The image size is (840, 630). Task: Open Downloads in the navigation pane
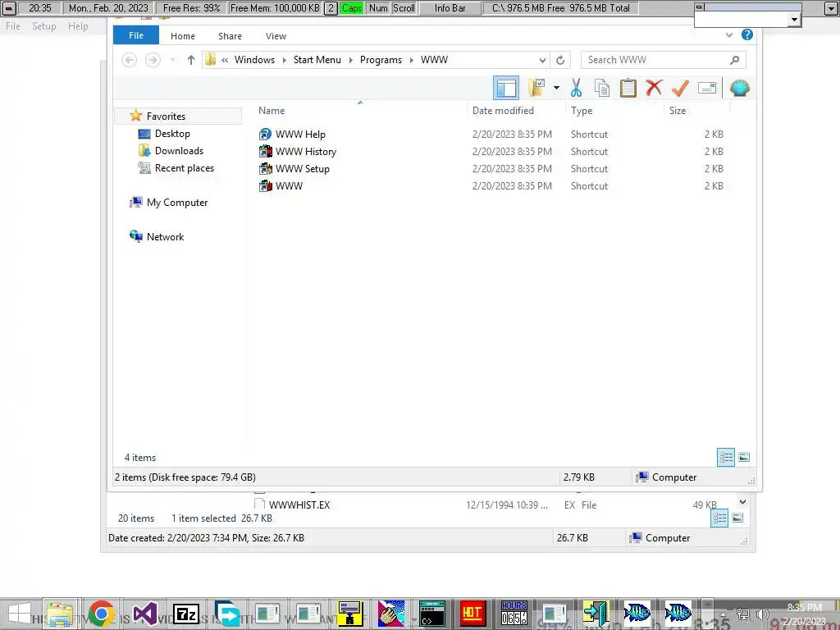[179, 151]
